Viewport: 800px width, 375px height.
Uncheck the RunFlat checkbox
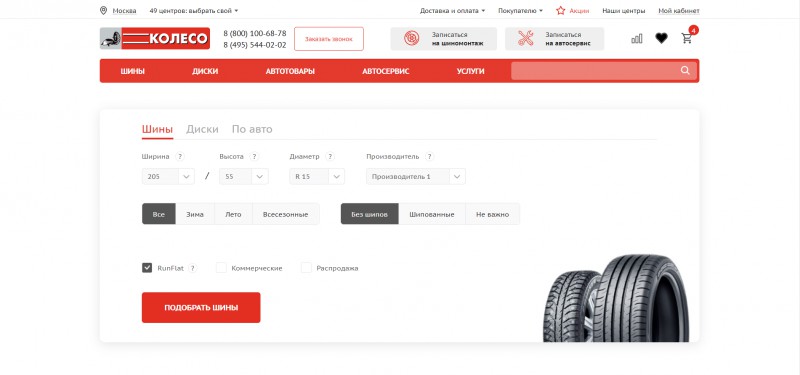[147, 268]
